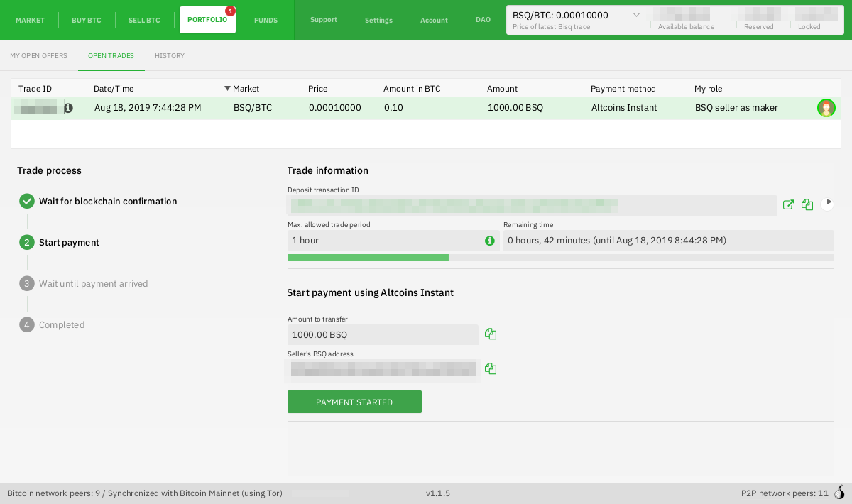Select the Open Trades subtab
The width and height of the screenshot is (852, 504).
(111, 55)
